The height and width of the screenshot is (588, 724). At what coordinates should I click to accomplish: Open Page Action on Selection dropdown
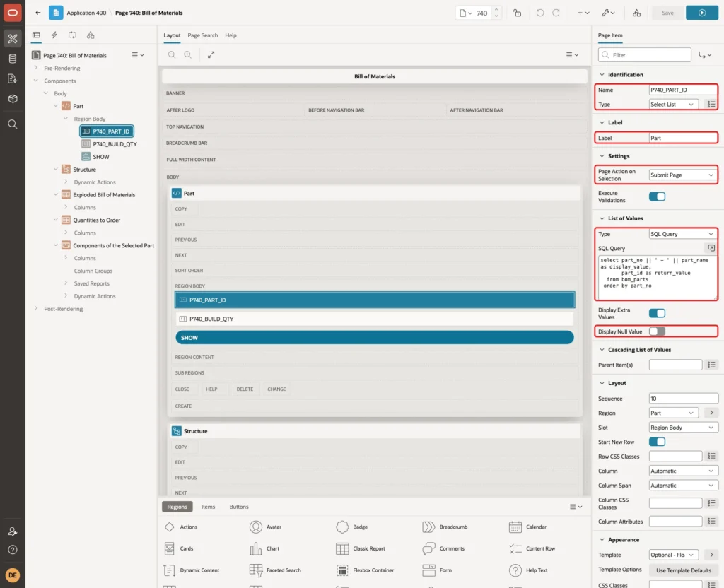[x=682, y=175]
